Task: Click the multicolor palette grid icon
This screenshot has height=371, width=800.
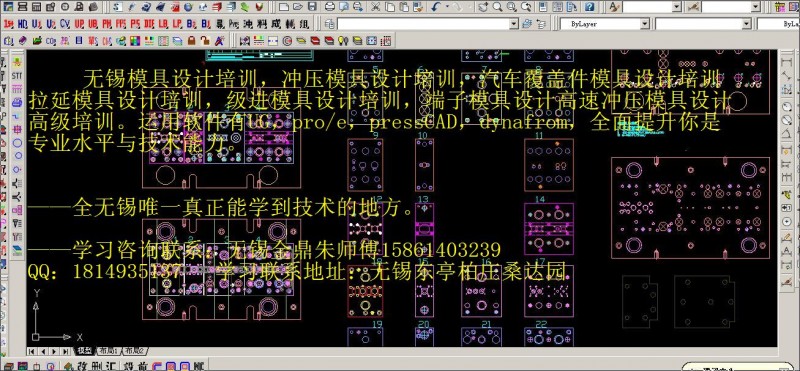Action: tap(135, 40)
